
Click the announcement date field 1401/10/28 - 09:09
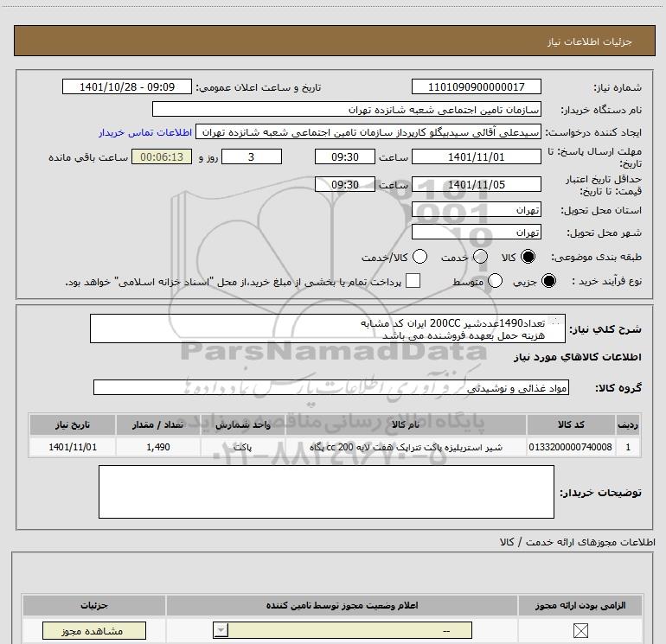[127, 86]
